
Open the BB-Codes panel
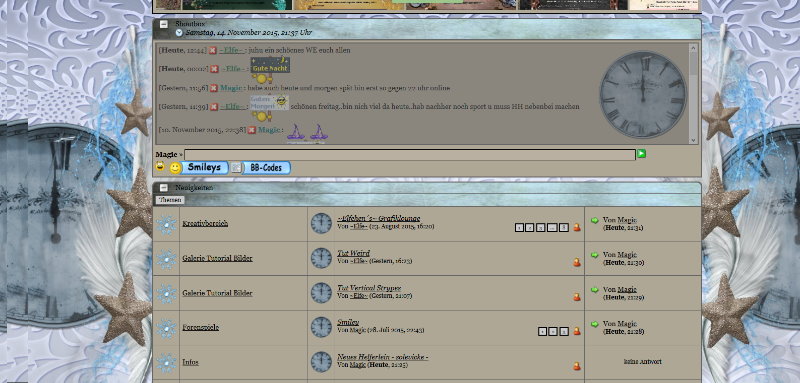(x=266, y=168)
